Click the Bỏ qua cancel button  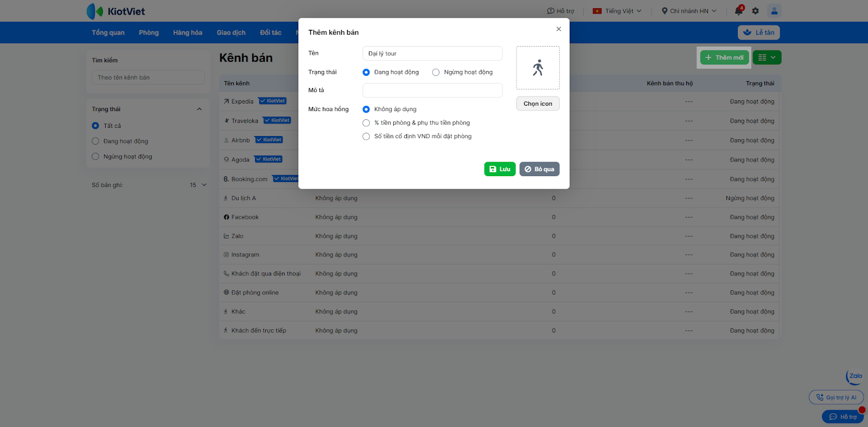(x=539, y=169)
